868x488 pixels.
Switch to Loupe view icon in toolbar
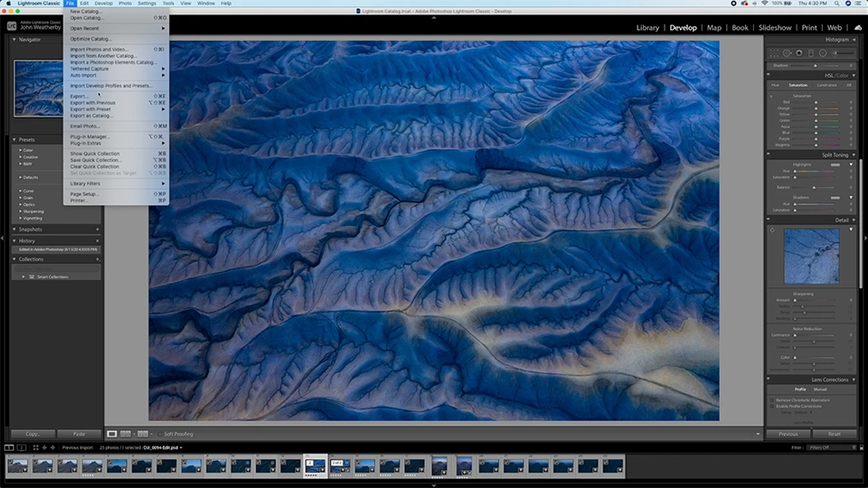[112, 434]
